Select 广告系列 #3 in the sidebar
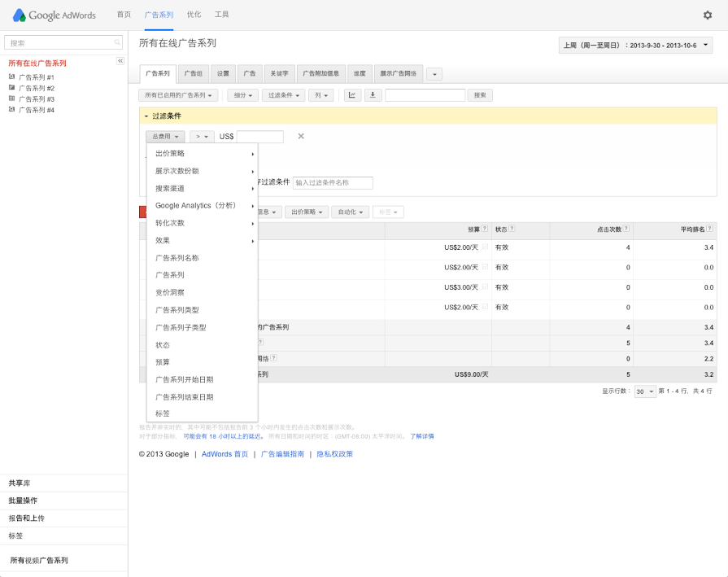 36,98
